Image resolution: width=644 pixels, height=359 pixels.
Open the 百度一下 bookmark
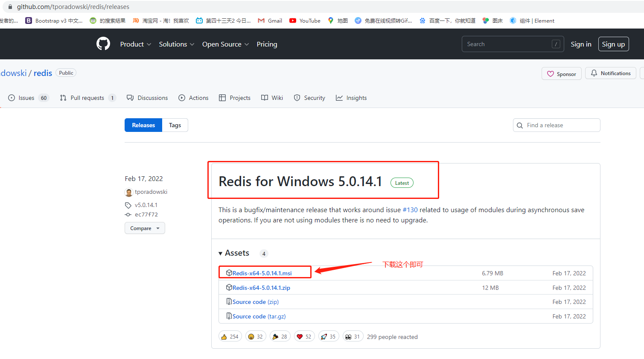pyautogui.click(x=447, y=20)
